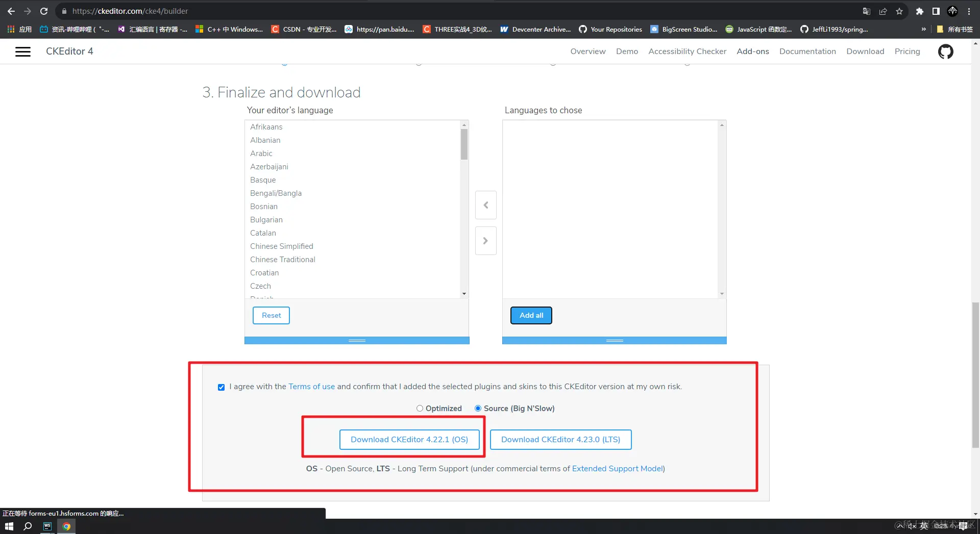Viewport: 980px width, 534px height.
Task: Reload the page with refresh icon
Action: tap(44, 11)
